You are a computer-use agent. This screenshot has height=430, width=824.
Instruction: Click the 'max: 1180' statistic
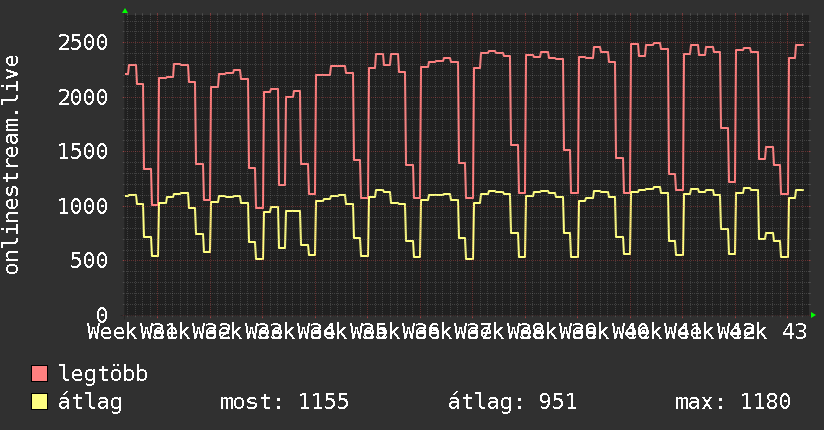(733, 402)
